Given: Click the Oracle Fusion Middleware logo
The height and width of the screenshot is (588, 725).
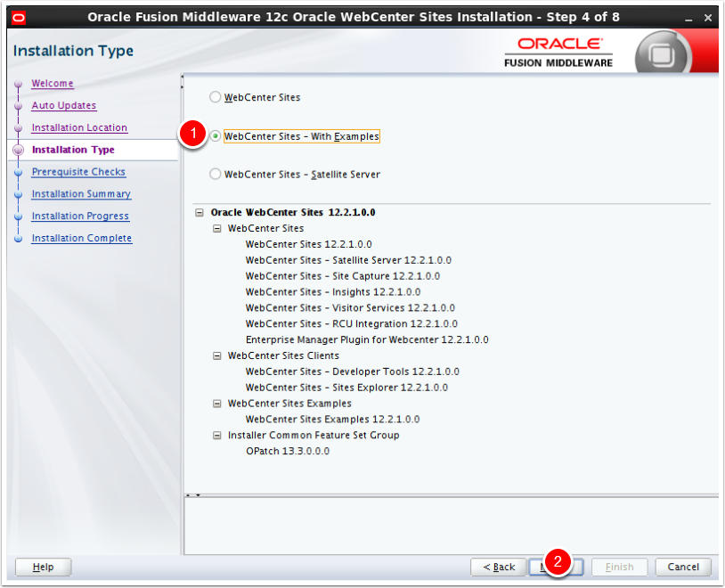Looking at the screenshot, I should click(558, 53).
